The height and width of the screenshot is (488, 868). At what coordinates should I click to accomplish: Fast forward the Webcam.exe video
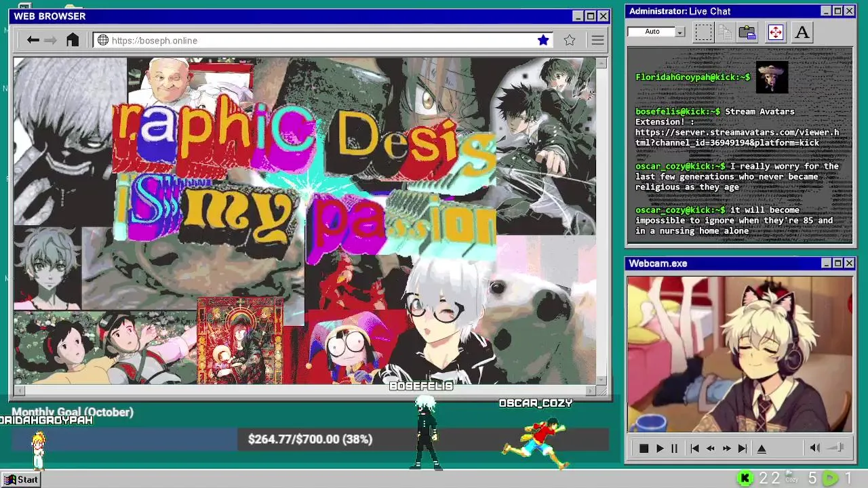[726, 448]
